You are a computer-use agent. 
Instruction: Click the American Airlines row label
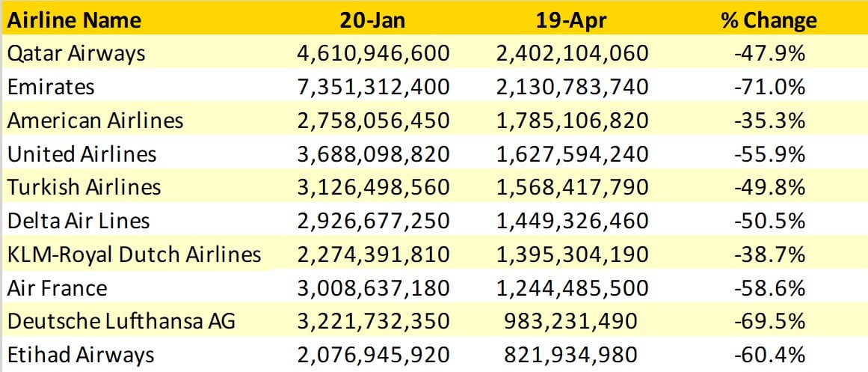(95, 121)
